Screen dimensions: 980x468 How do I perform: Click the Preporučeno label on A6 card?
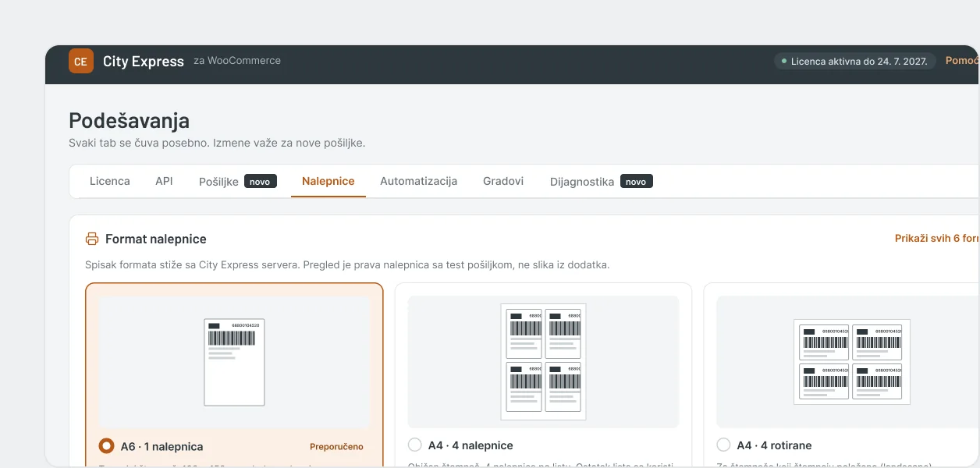[x=336, y=447]
